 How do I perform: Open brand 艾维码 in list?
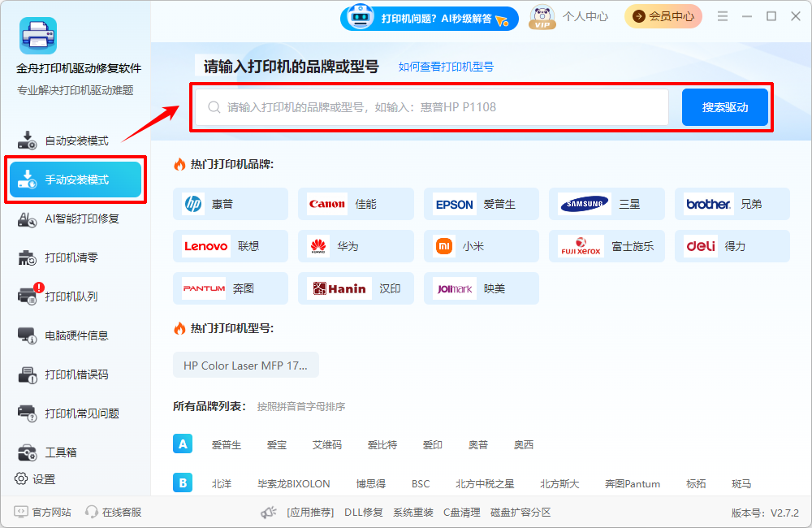click(x=326, y=444)
